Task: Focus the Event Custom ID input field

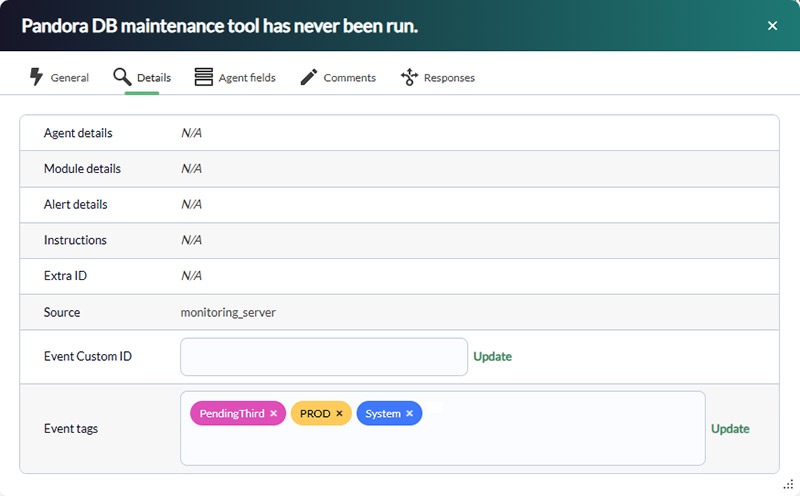Action: [324, 357]
